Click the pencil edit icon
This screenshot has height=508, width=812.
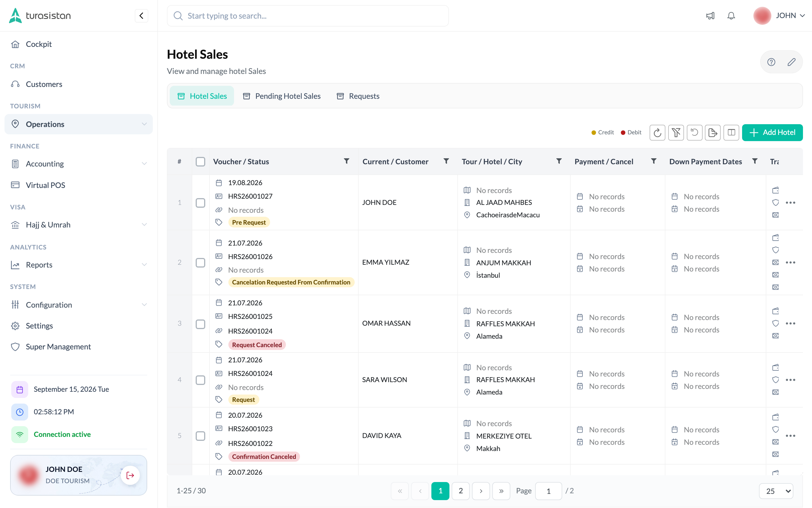791,62
